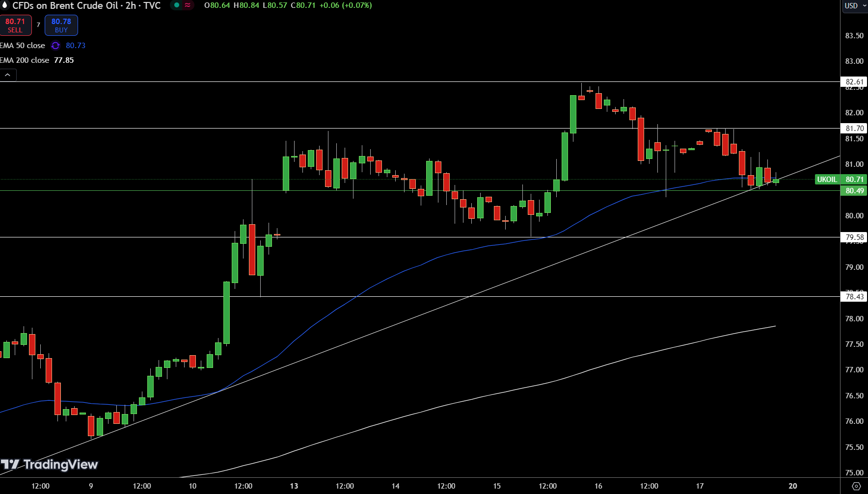
Task: Click the 78.00 tick on the price scale
Action: [x=854, y=319]
